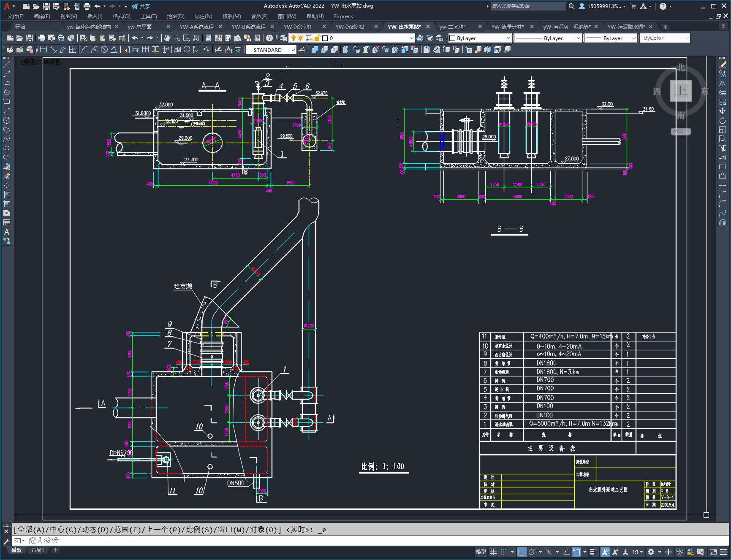
Task: Expand the annotation scale 1:1 dropdown
Action: pyautogui.click(x=638, y=552)
